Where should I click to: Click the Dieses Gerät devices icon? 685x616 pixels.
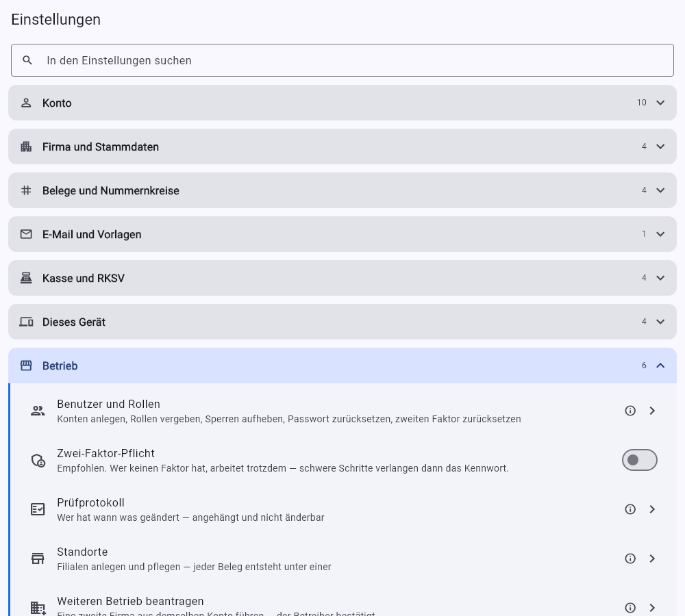point(26,322)
